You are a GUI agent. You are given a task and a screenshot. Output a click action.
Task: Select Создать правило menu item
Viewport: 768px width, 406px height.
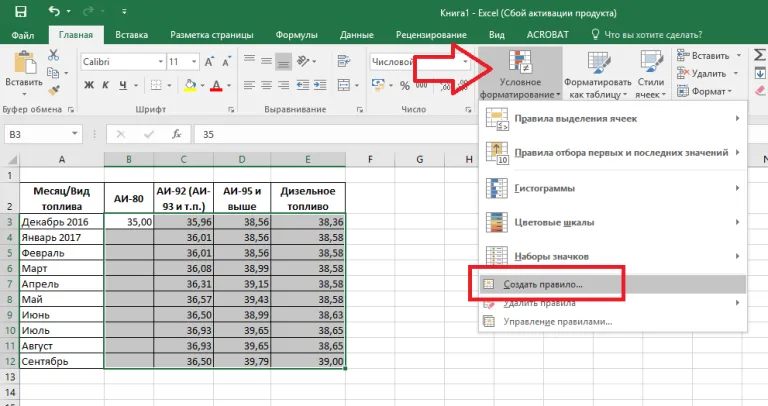click(613, 285)
